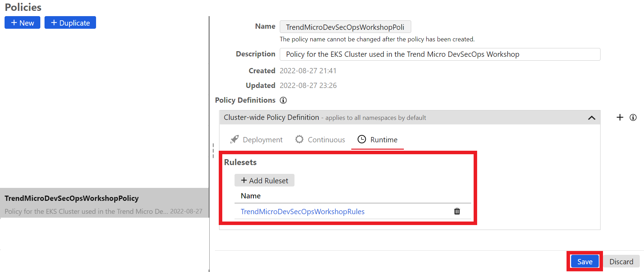This screenshot has height=272, width=644.
Task: Click the policy Name field
Action: [x=345, y=27]
